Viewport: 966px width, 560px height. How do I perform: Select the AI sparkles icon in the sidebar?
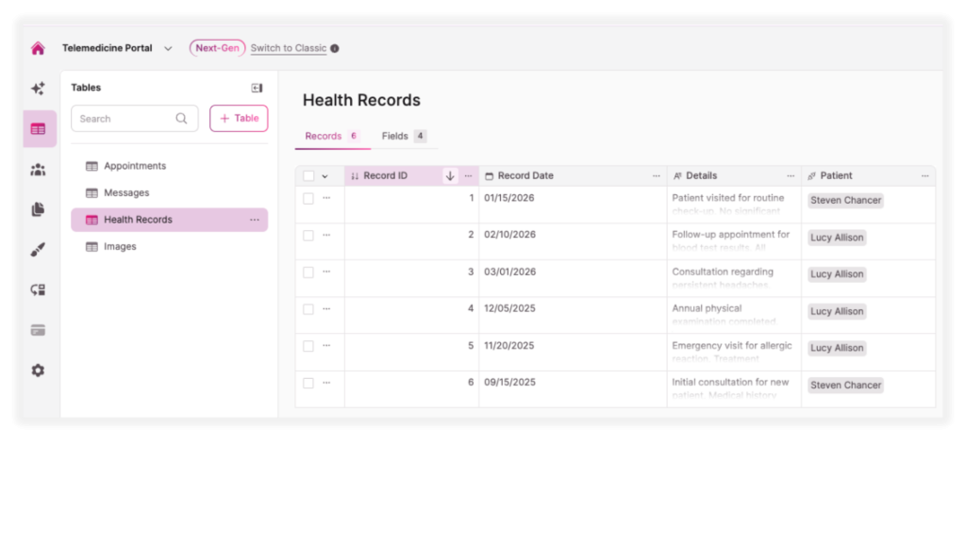[38, 88]
